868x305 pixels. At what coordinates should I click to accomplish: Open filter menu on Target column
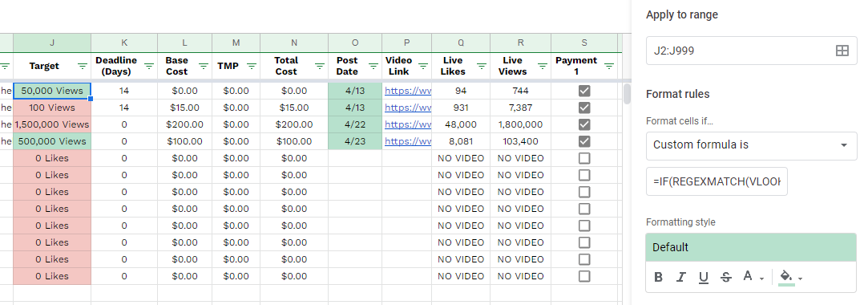pos(83,66)
